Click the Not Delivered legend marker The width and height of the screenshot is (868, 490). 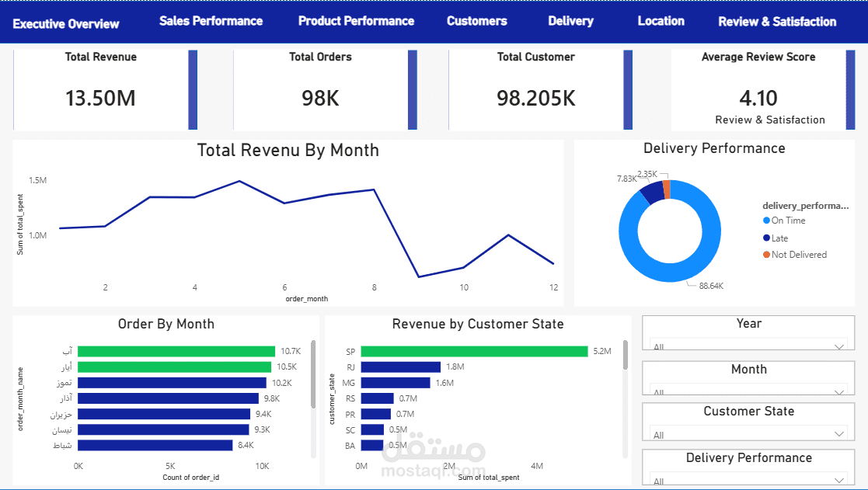point(767,255)
